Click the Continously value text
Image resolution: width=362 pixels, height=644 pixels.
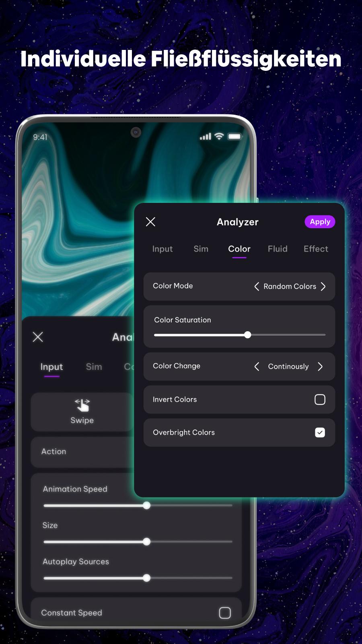pyautogui.click(x=288, y=367)
